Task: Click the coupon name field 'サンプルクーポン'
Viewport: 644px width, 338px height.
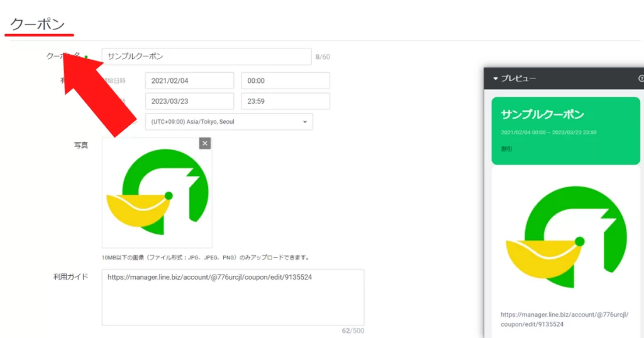Action: [206, 57]
